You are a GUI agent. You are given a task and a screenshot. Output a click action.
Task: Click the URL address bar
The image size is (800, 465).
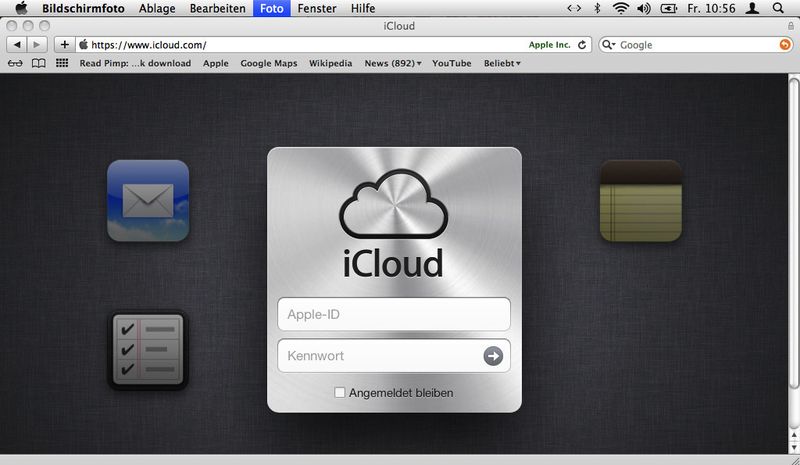(334, 45)
